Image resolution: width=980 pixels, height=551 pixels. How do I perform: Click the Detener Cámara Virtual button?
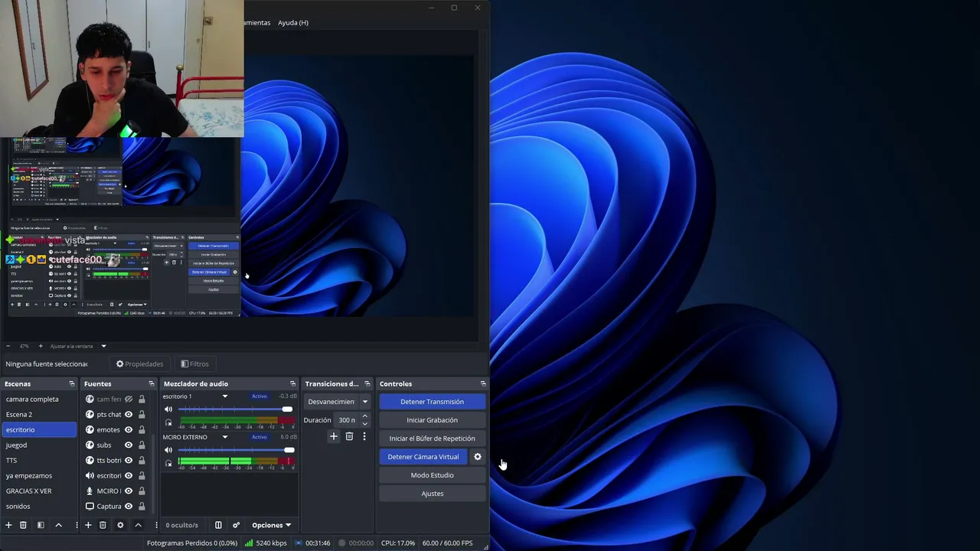(x=423, y=457)
